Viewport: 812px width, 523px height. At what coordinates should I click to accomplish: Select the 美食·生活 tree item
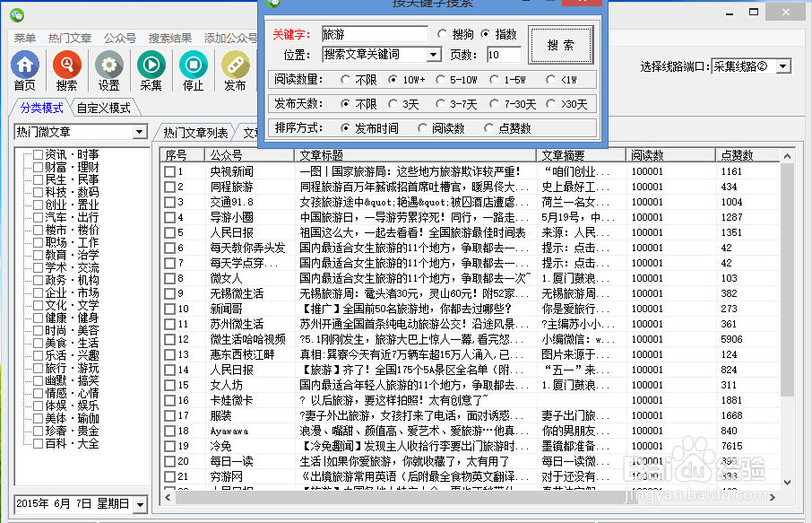point(72,344)
